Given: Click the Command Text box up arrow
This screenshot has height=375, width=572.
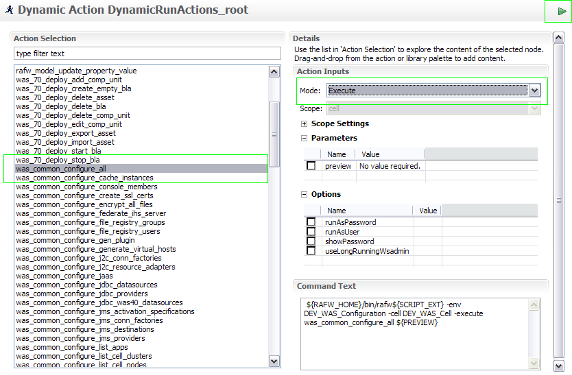Looking at the screenshot, I should tap(534, 305).
